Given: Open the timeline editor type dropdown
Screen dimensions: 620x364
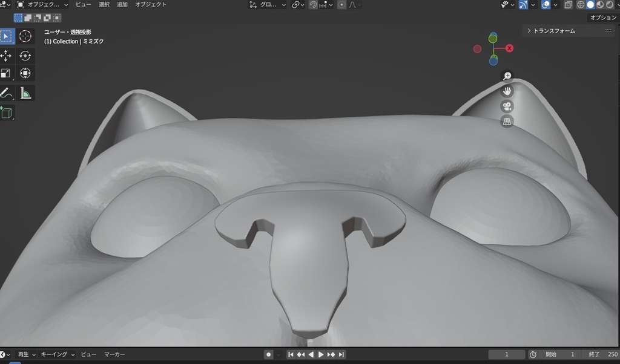Looking at the screenshot, I should click(x=5, y=354).
